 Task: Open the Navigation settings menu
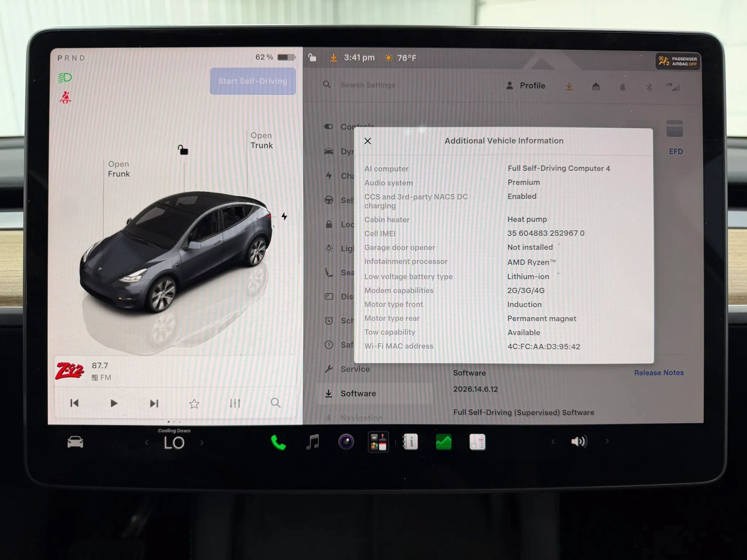(x=361, y=418)
